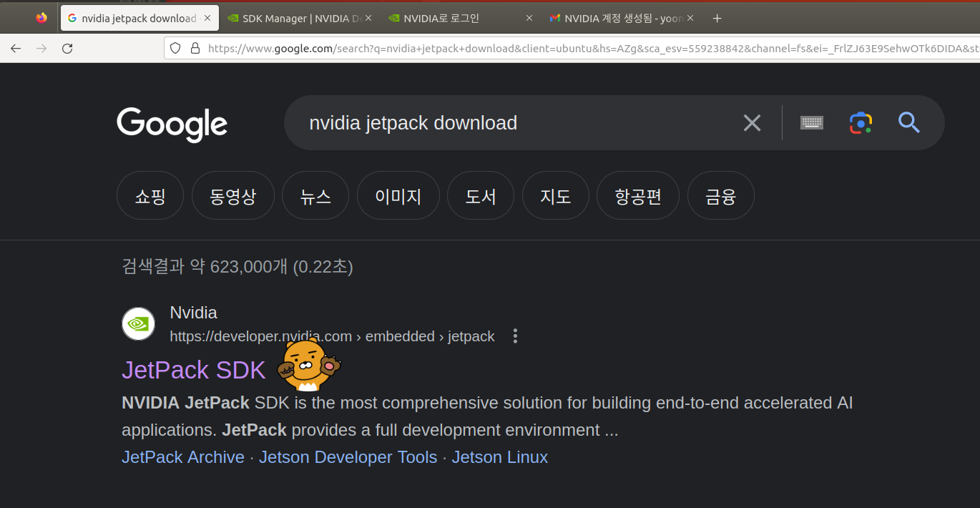Filter results by 지도

pos(556,196)
